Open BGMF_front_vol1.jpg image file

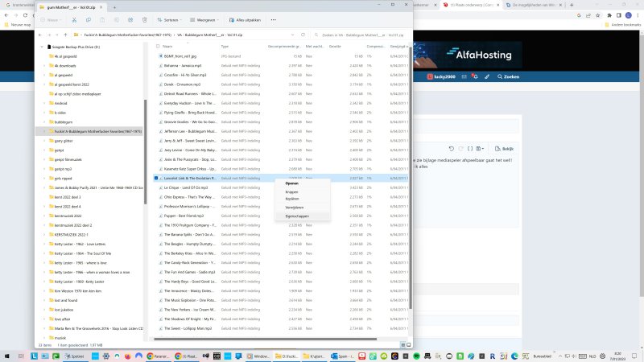tap(180, 56)
